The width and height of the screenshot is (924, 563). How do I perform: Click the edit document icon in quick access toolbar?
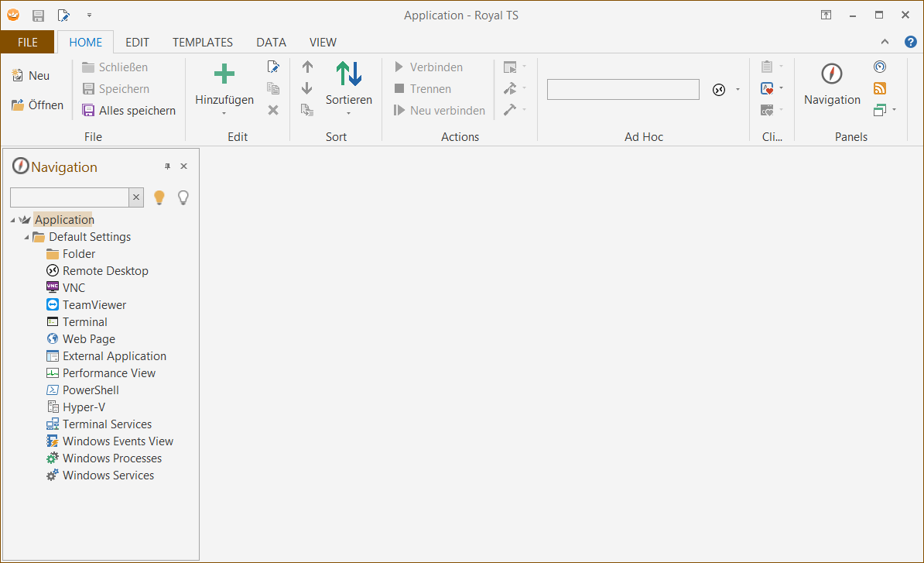[x=63, y=16]
